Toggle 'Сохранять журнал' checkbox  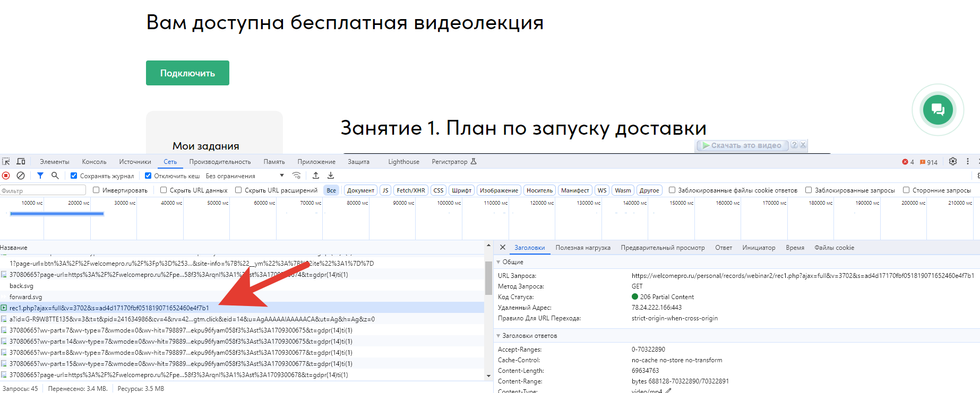(74, 176)
